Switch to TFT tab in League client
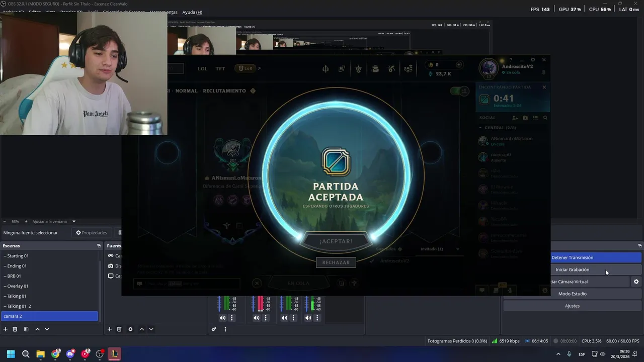 coord(220,69)
